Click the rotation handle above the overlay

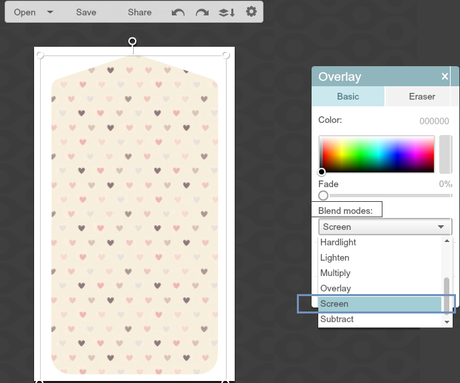click(x=132, y=41)
